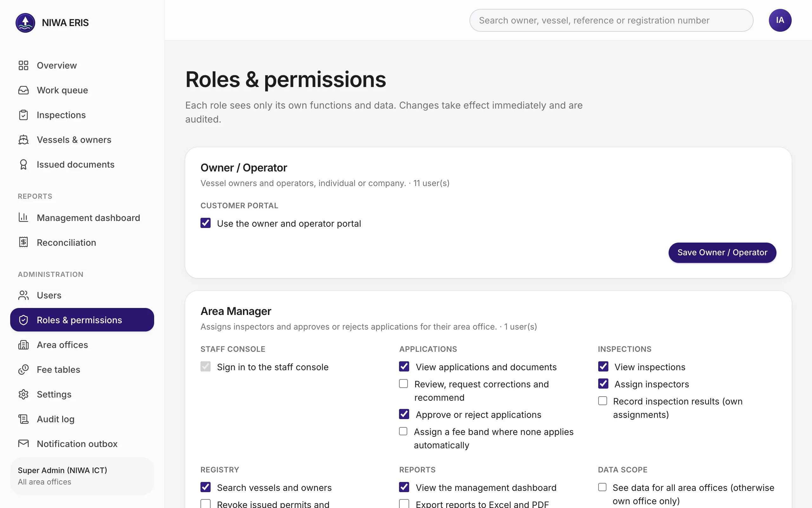
Task: Uncheck View inspections permission
Action: (603, 366)
